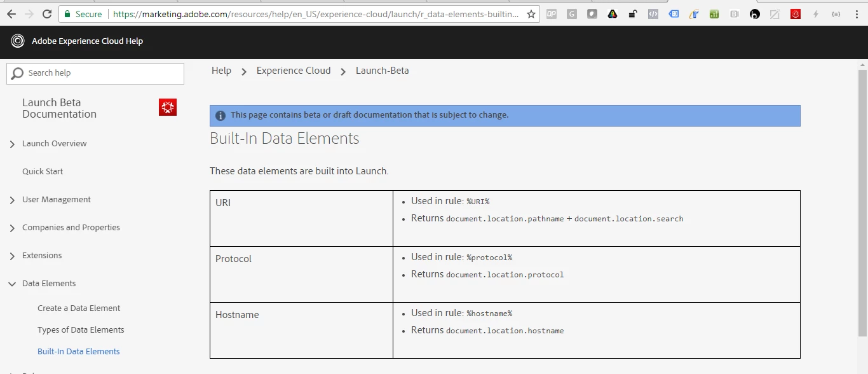The width and height of the screenshot is (868, 374).
Task: Click the curly braces extension icon
Action: (x=836, y=14)
